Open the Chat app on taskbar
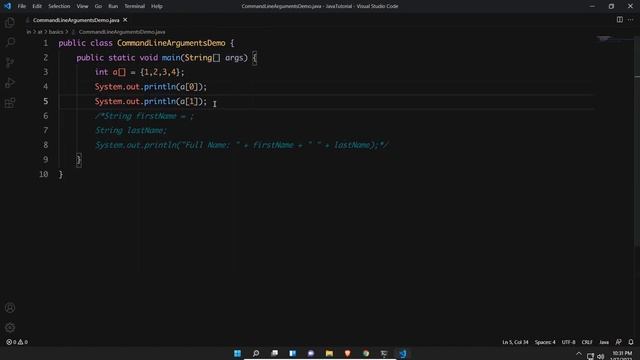Viewport: 640px width, 360px height. (x=311, y=353)
